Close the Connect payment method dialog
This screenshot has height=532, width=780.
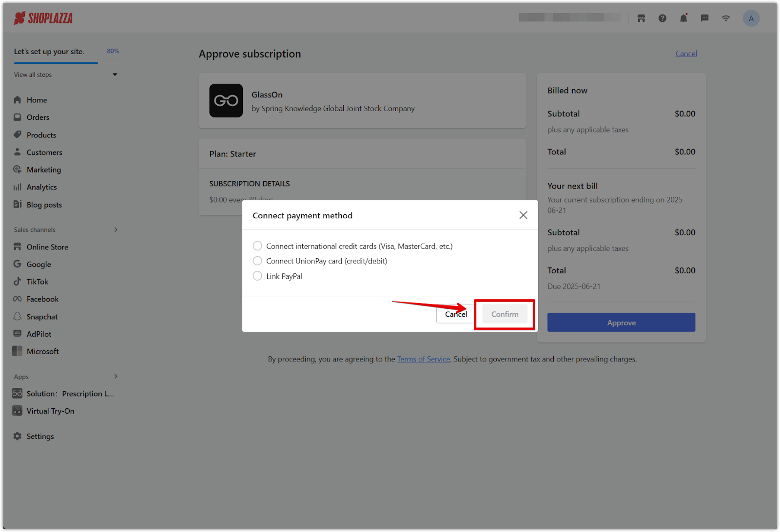point(523,215)
